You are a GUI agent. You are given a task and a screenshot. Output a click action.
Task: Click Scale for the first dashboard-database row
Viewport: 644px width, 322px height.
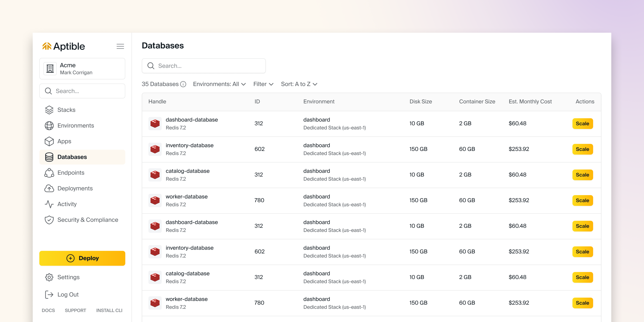point(582,124)
